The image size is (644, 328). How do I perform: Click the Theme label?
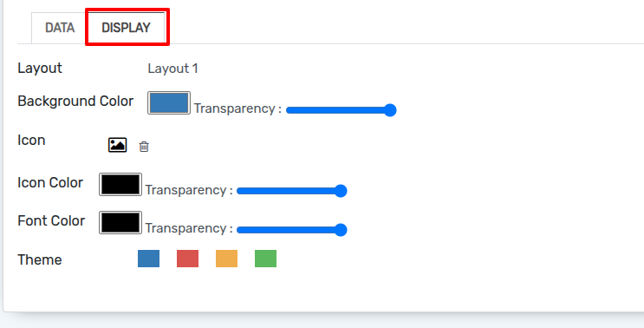pyautogui.click(x=40, y=259)
